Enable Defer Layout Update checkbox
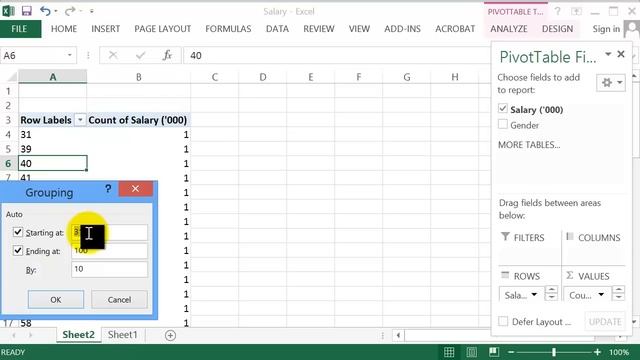 click(503, 321)
